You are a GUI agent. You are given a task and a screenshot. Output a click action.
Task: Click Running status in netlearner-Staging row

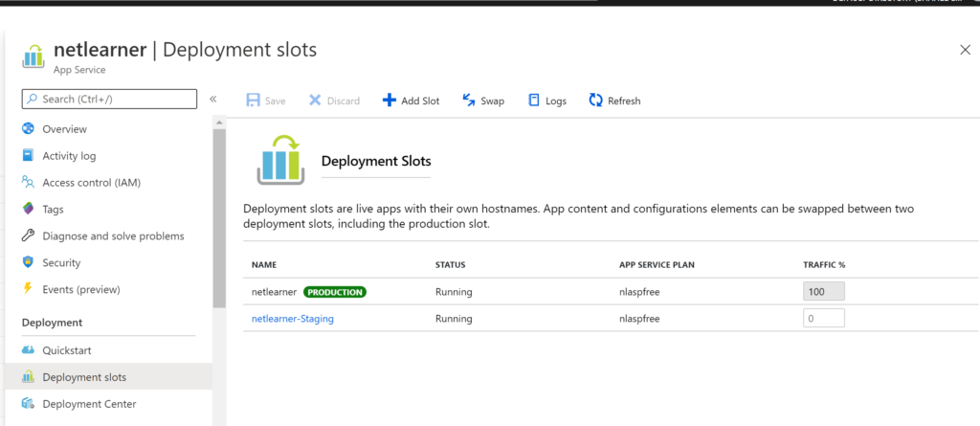tap(454, 319)
